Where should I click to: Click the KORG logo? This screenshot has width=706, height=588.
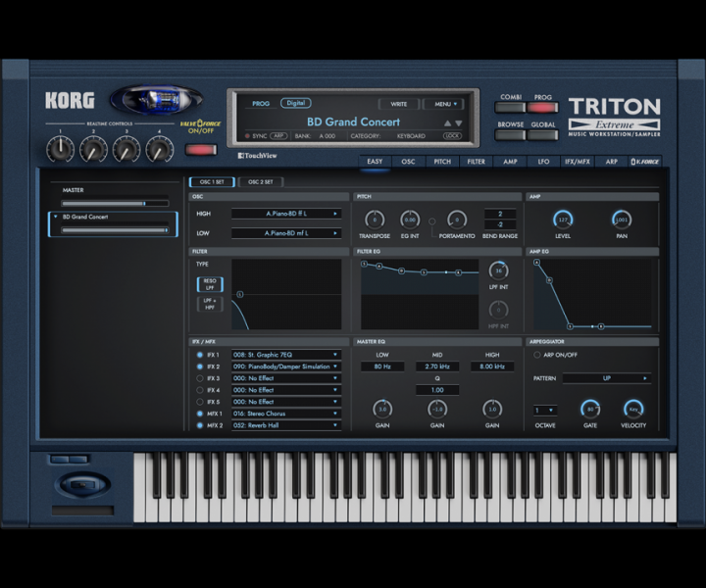[x=70, y=100]
